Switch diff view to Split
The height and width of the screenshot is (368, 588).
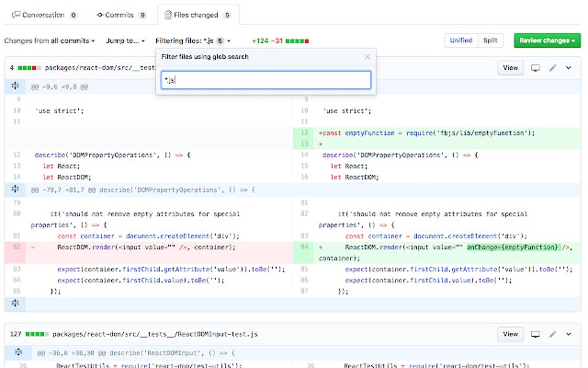[x=490, y=40]
